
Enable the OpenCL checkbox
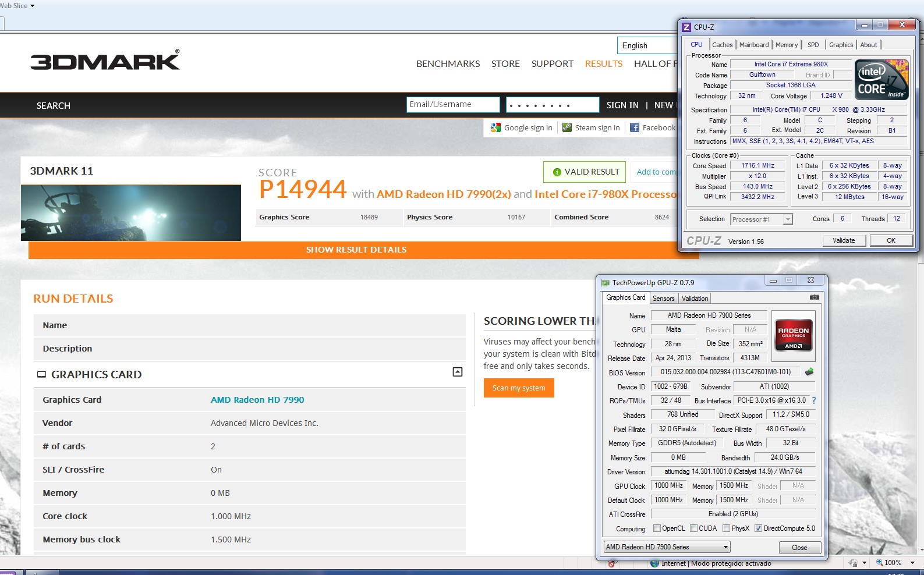[657, 528]
